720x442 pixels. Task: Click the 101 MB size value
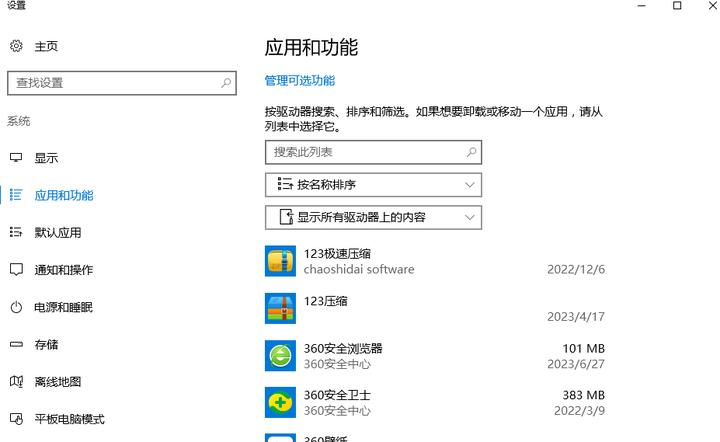(x=584, y=348)
